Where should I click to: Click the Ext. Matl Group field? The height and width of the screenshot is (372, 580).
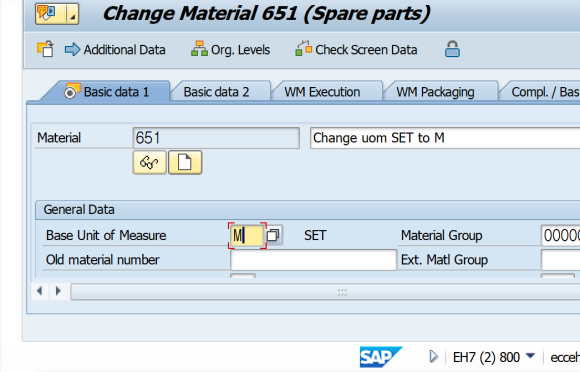[560, 260]
